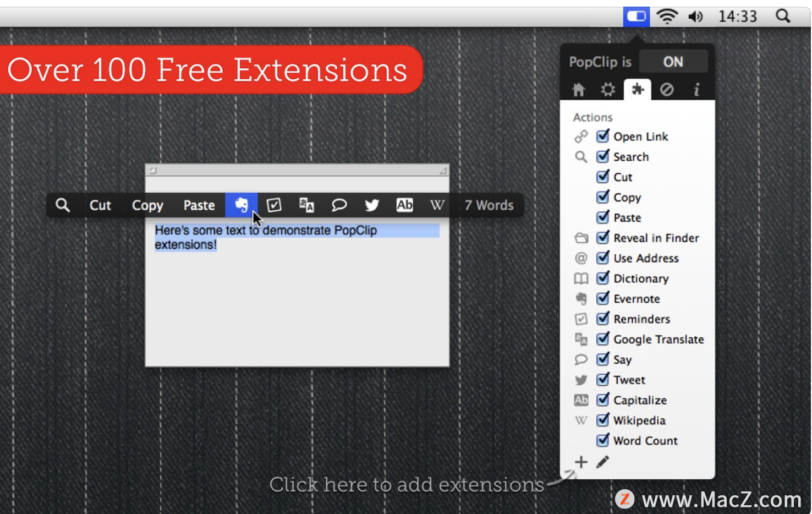Click the 14:33 clock

(738, 17)
